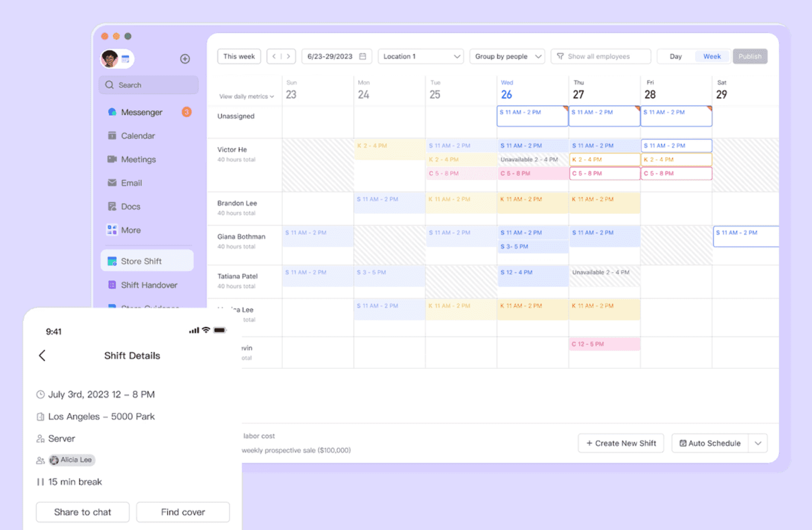Open the Group by people dropdown
Viewport: 812px width, 530px height.
point(506,56)
